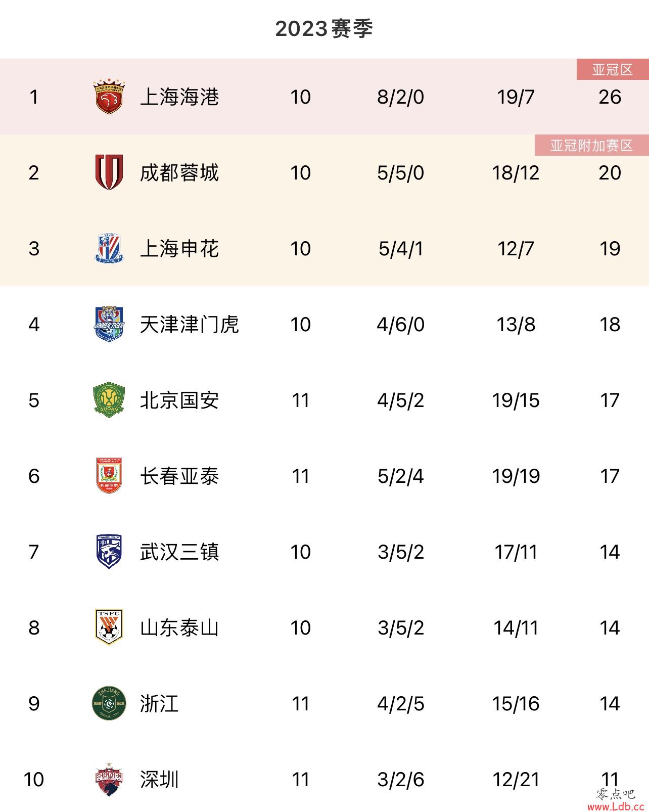The height and width of the screenshot is (812, 649).
Task: Select the 亚冠附加赛区 zone label
Action: pos(592,145)
